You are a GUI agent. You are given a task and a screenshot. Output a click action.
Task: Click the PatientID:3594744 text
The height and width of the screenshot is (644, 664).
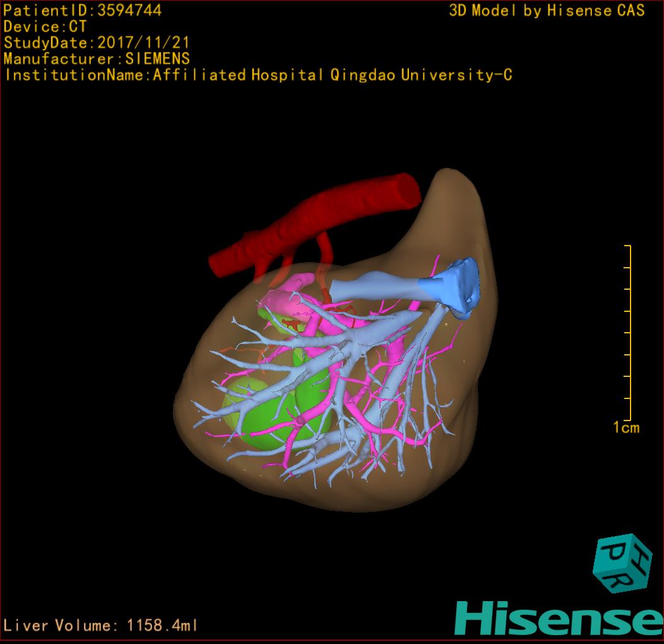pos(82,10)
